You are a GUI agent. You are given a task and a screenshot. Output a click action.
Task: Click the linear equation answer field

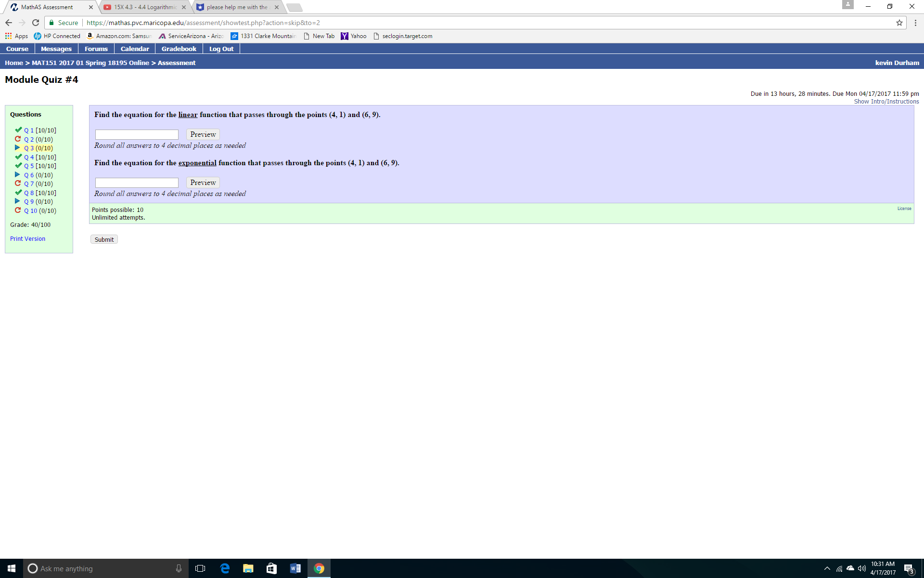(x=137, y=134)
